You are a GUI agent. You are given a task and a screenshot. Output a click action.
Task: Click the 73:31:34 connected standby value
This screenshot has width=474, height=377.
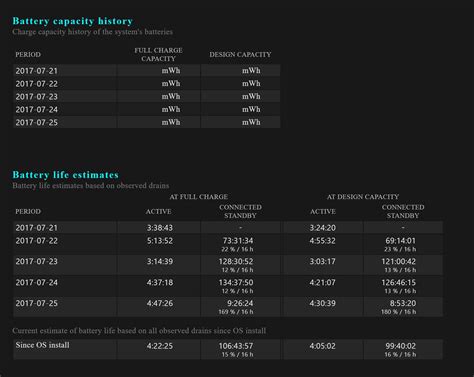238,241
